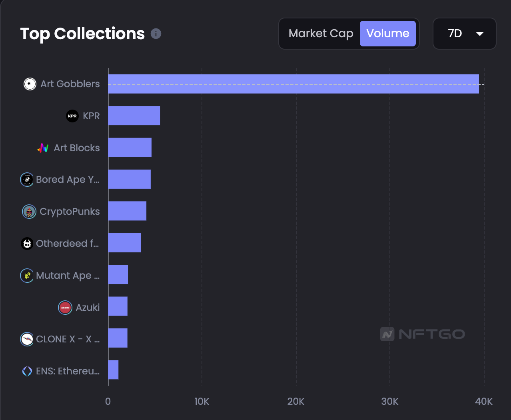Click the CLONE X collection icon
This screenshot has height=420, width=511.
point(27,339)
